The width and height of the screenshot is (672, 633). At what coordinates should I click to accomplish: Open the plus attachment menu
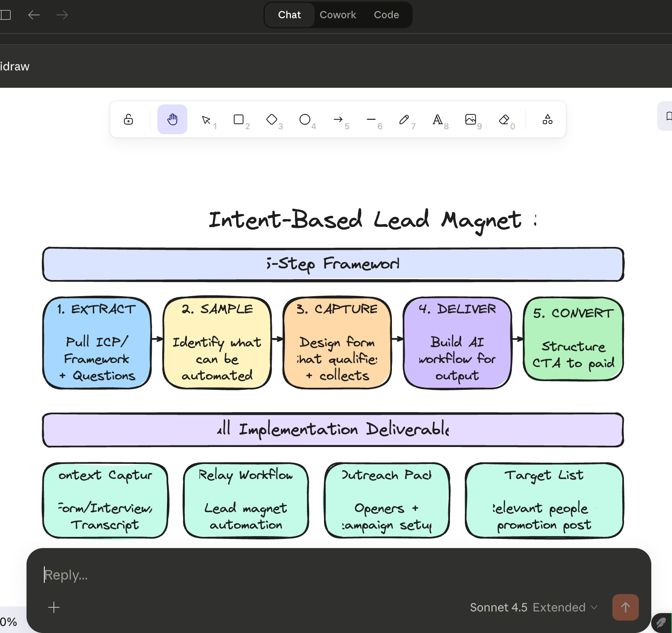pos(54,607)
